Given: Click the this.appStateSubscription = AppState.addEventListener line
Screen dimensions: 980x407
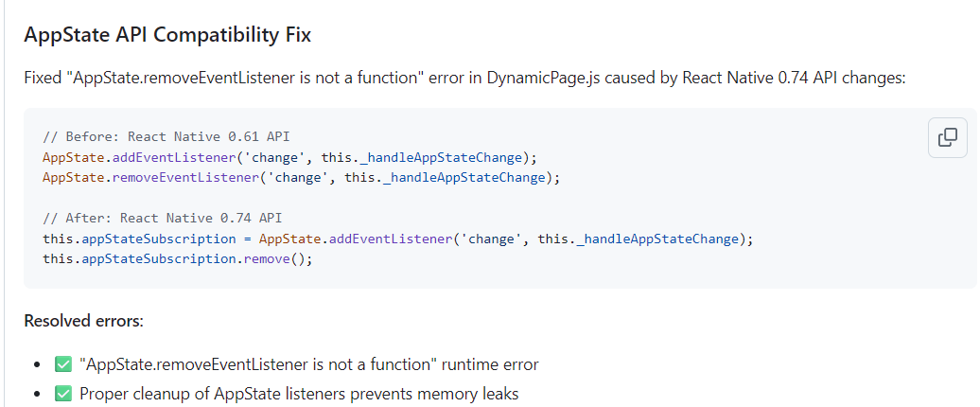Looking at the screenshot, I should tap(398, 239).
